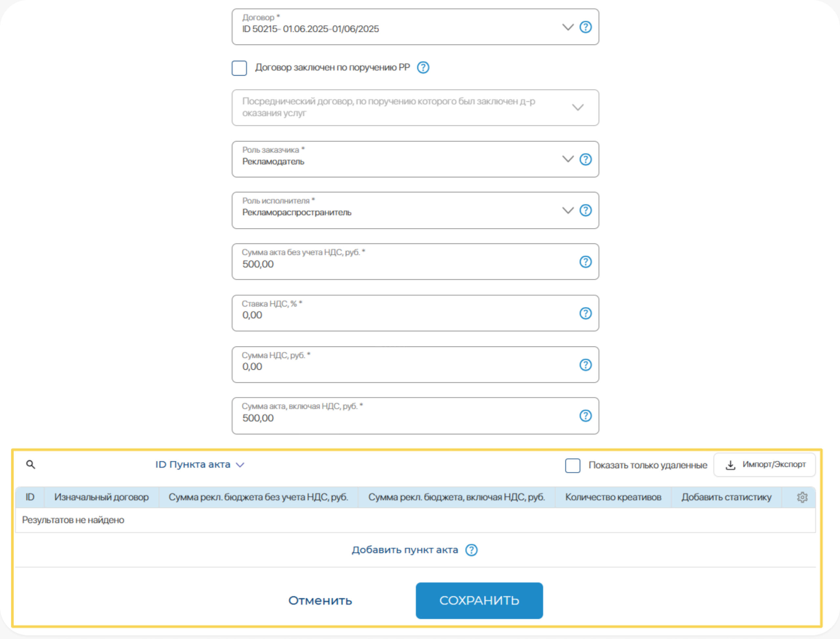Open help for Договор заключен по поручению РР
840x639 pixels.
click(423, 68)
